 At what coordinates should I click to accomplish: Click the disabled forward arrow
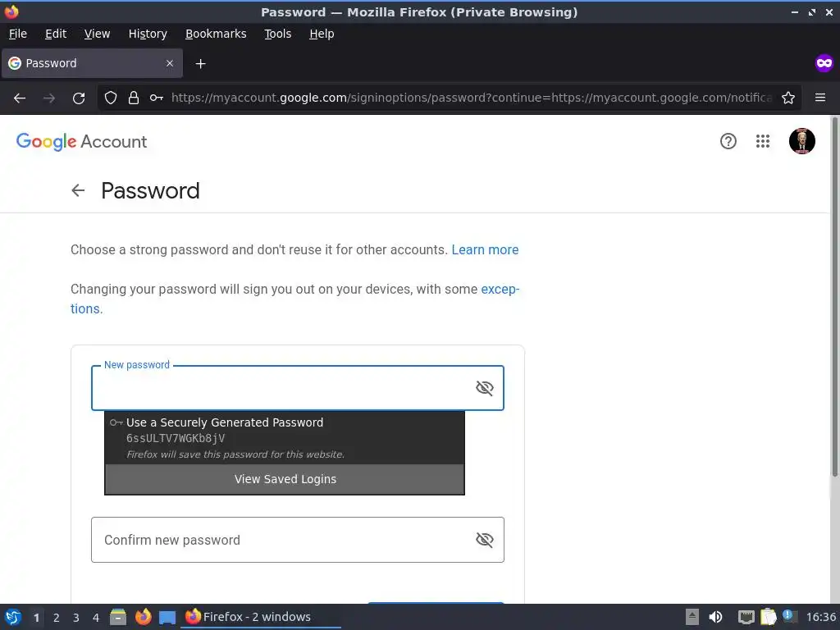pos(48,98)
